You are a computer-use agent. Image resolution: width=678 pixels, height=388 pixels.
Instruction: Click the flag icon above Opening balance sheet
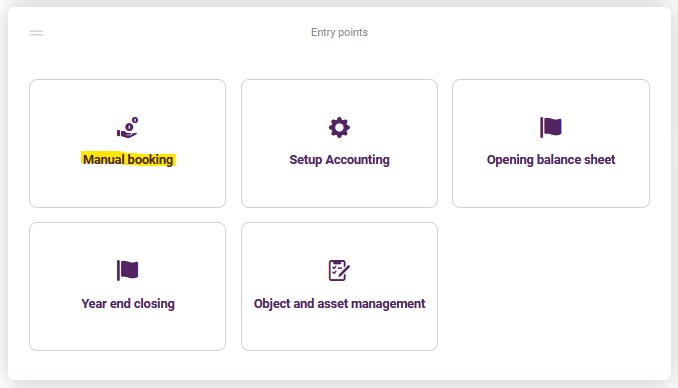click(551, 127)
